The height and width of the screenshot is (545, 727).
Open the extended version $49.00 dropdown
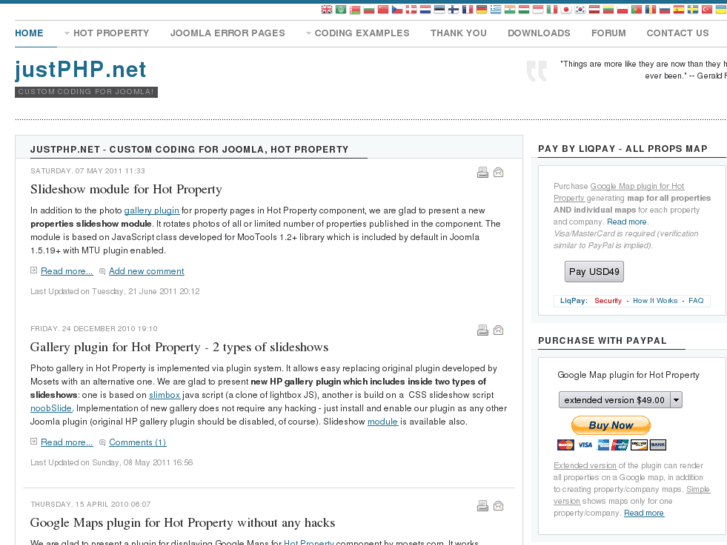pos(620,400)
